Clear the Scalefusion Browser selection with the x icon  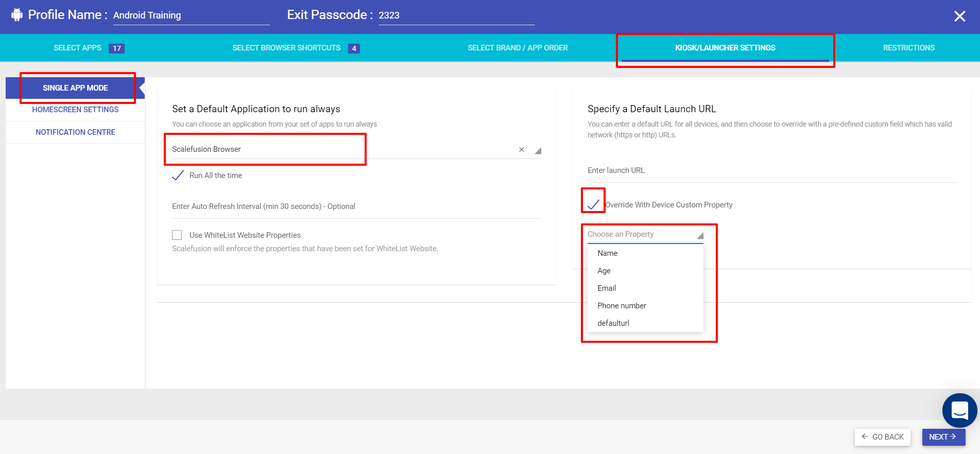522,150
